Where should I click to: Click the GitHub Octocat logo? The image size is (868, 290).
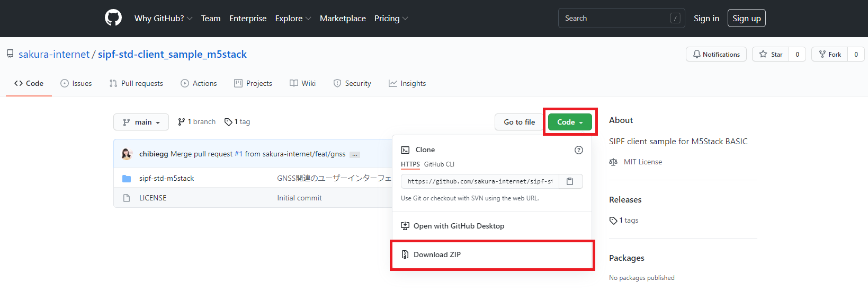(113, 18)
